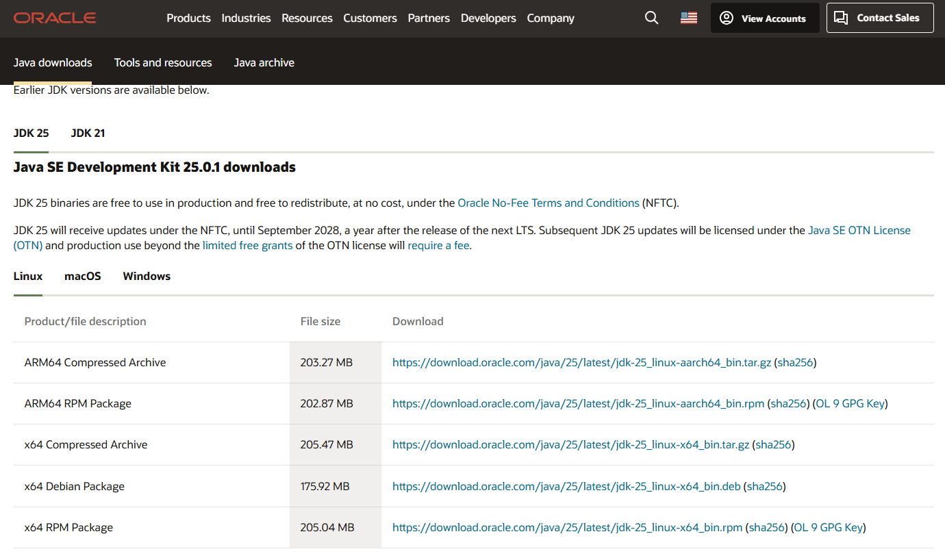Click the x64 Compressed Archive description
This screenshot has height=560, width=945.
pos(86,444)
